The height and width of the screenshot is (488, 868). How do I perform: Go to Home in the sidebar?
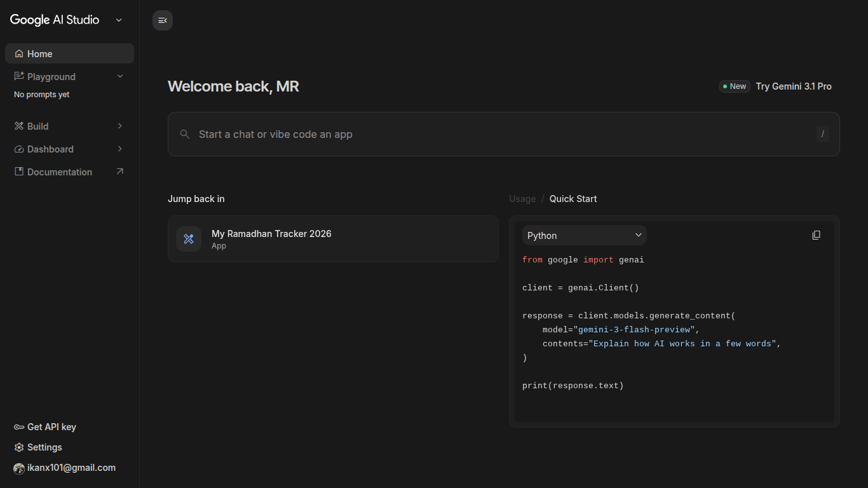click(69, 54)
